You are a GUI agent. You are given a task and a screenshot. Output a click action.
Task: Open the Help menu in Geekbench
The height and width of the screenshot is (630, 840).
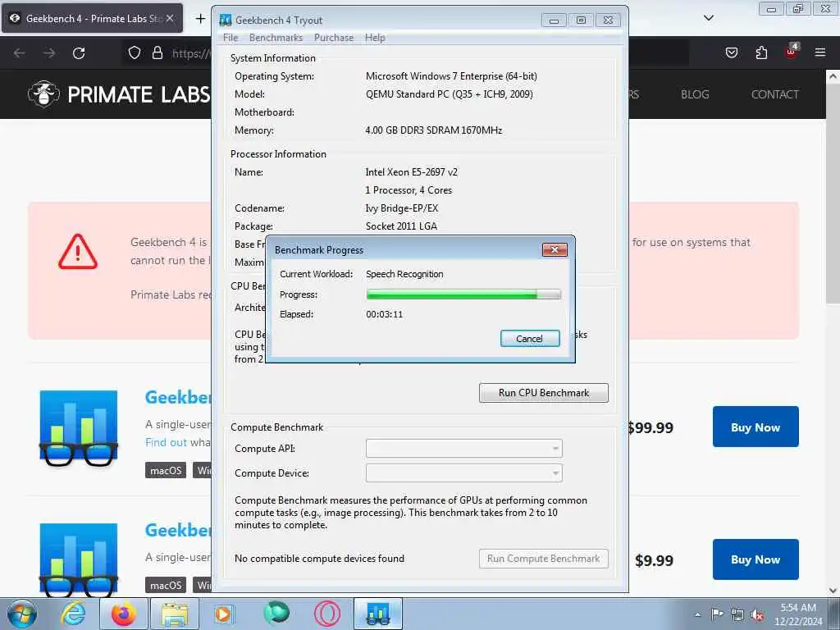pyautogui.click(x=375, y=38)
